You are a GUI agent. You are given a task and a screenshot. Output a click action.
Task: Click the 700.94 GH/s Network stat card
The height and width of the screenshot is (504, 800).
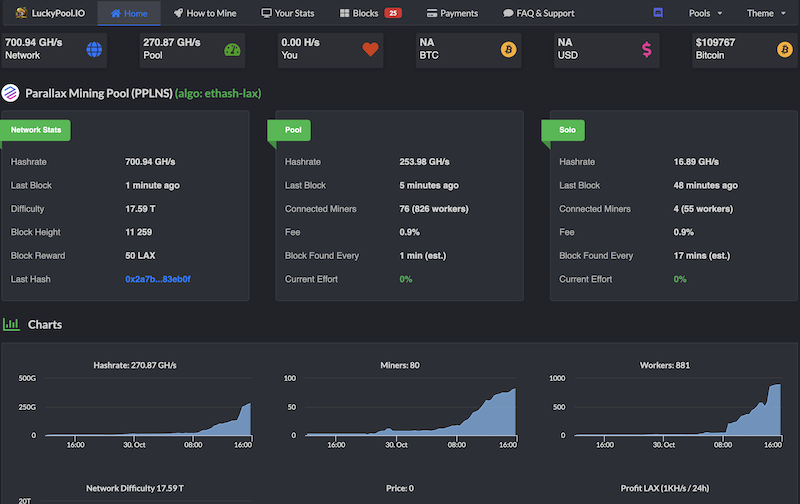pyautogui.click(x=54, y=50)
